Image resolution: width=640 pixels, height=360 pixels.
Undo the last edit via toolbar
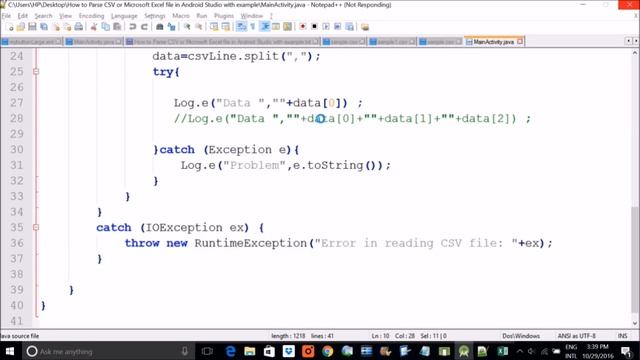(x=133, y=27)
